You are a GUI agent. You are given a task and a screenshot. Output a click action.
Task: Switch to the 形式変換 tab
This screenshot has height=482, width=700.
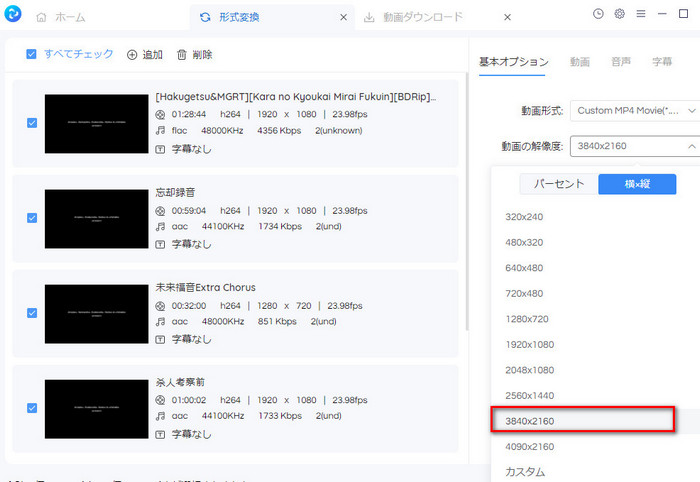[x=230, y=17]
